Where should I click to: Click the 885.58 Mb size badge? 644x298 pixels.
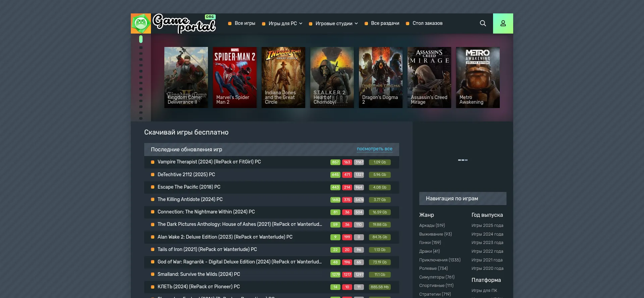[x=380, y=287]
